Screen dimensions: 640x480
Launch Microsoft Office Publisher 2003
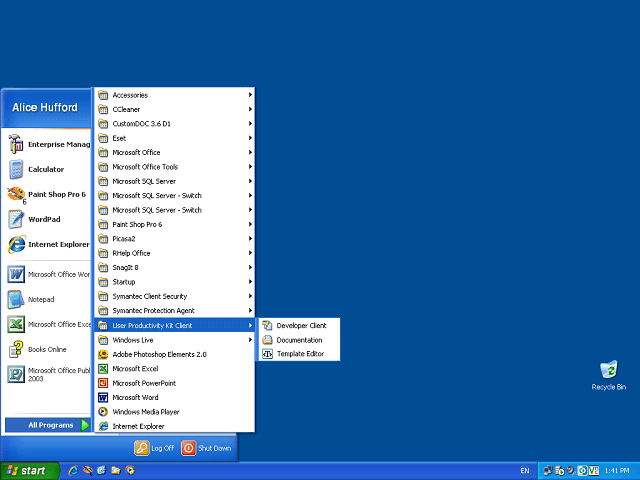(x=48, y=374)
